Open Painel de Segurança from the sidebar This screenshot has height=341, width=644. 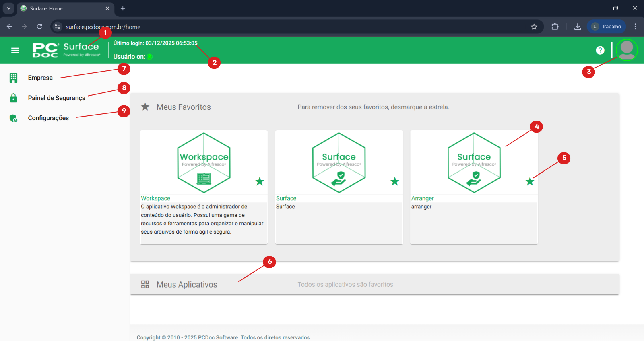[x=56, y=98]
